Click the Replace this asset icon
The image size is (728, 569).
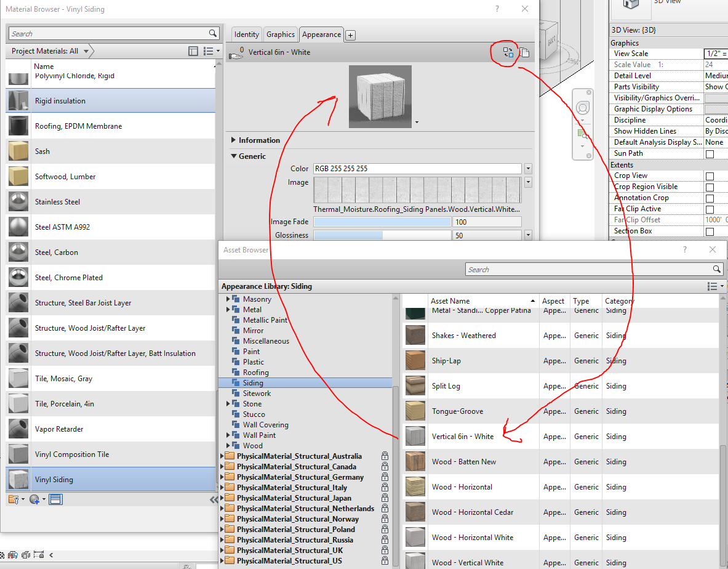508,52
